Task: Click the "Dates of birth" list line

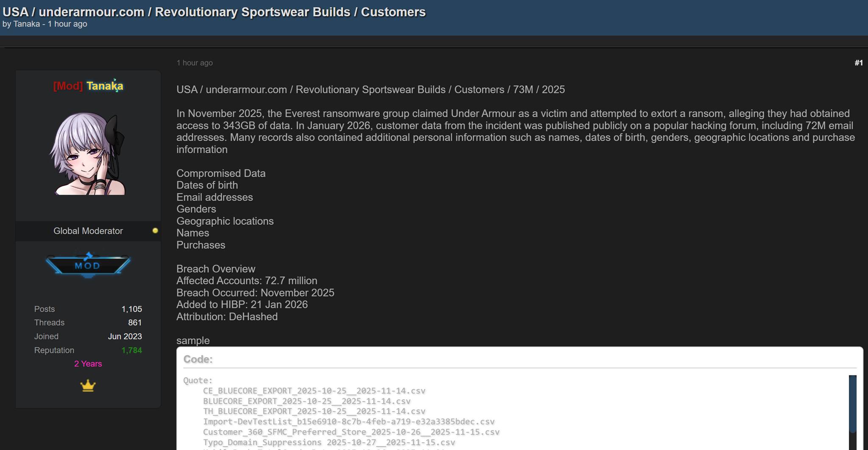Action: (x=207, y=185)
